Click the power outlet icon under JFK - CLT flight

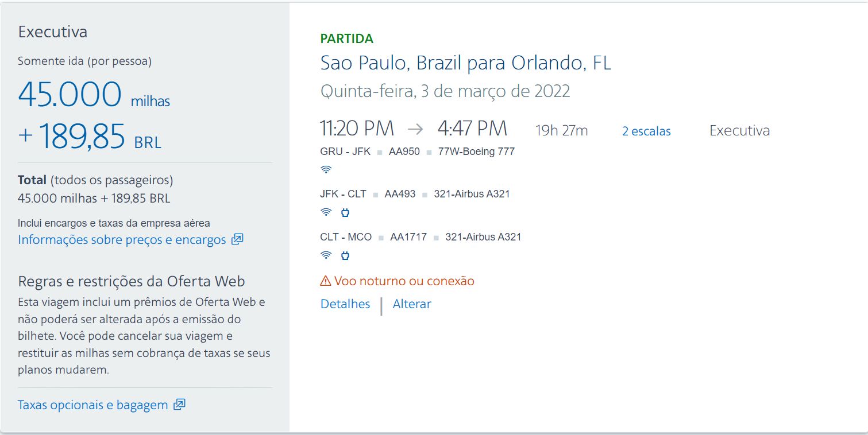point(345,212)
